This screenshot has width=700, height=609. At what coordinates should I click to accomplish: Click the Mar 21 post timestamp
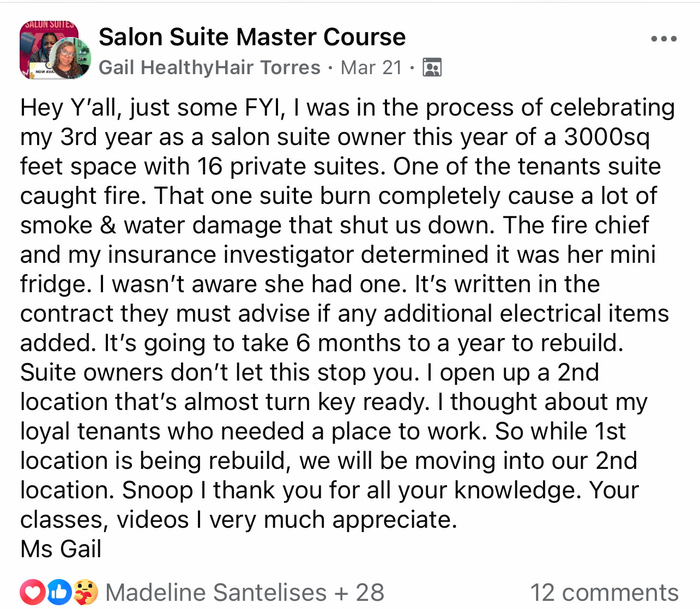[x=371, y=68]
